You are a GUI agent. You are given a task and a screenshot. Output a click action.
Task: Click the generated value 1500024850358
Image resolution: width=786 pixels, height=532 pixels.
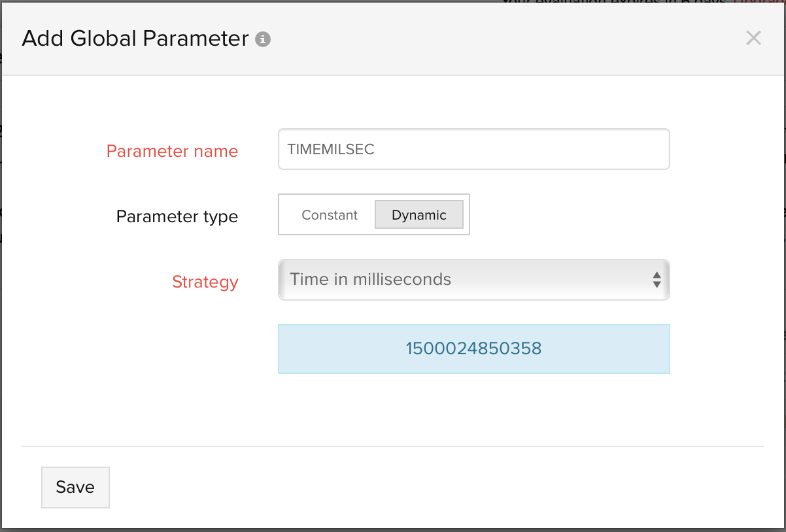coord(473,348)
